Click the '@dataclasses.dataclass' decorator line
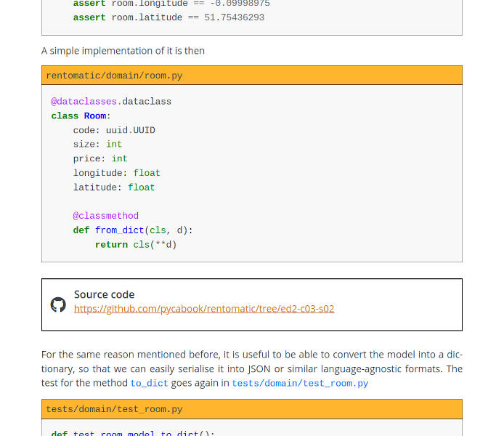Viewport: 504px width, 436px height. click(111, 102)
